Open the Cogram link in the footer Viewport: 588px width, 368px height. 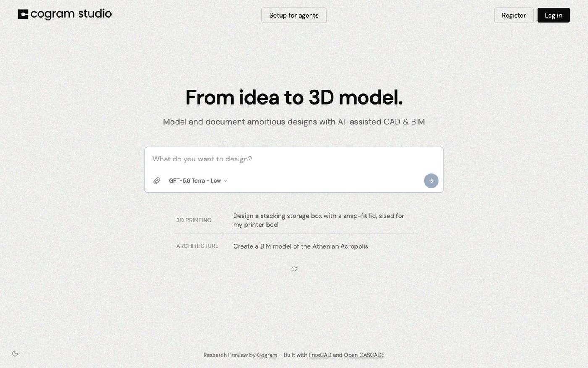267,355
